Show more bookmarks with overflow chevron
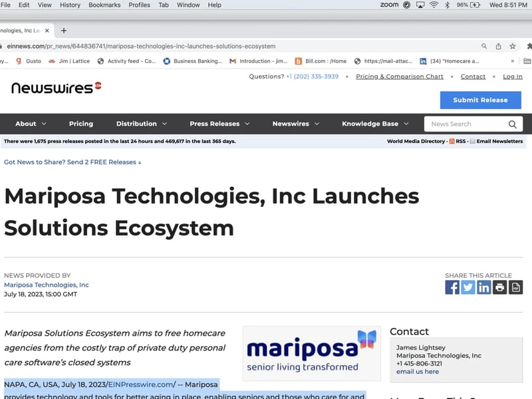The width and height of the screenshot is (532, 399). pyautogui.click(x=512, y=61)
